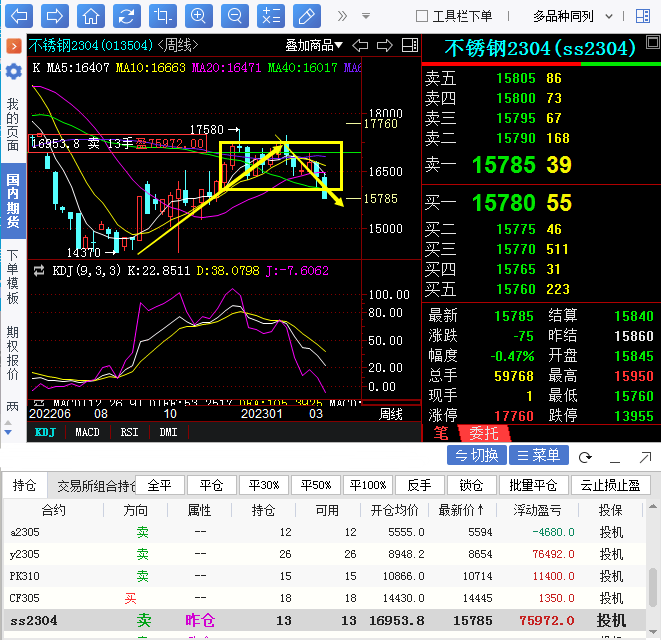Switch to 国内期货 sidebar tab
This screenshot has width=661, height=640.
(13, 201)
